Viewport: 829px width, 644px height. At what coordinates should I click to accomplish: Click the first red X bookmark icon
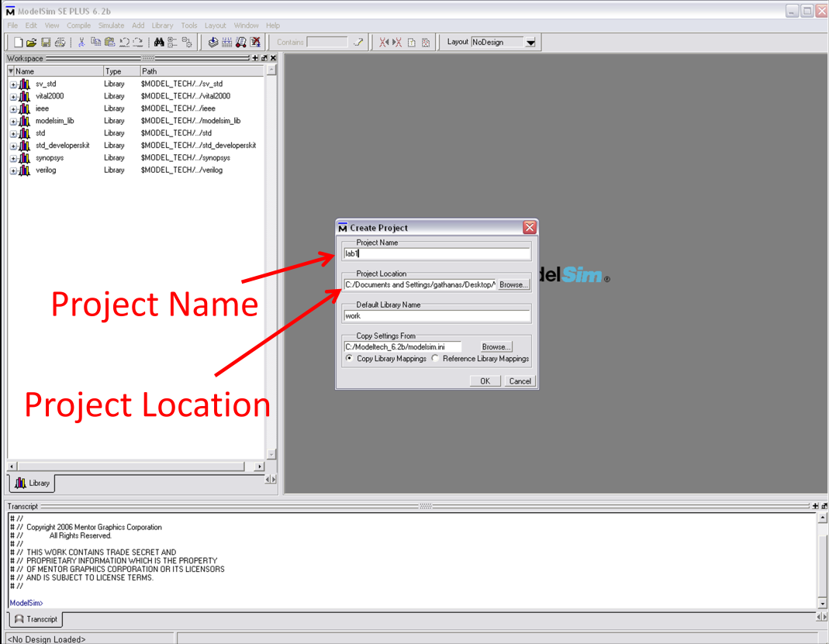click(384, 43)
